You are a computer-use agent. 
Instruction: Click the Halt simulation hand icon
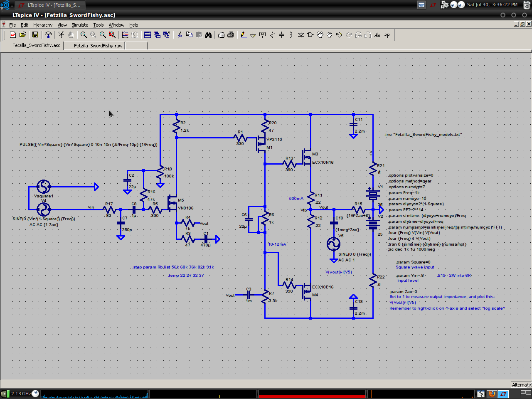(71, 35)
